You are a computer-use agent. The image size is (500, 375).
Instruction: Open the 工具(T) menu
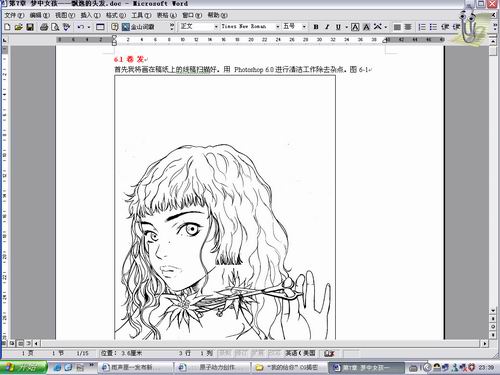click(x=141, y=15)
